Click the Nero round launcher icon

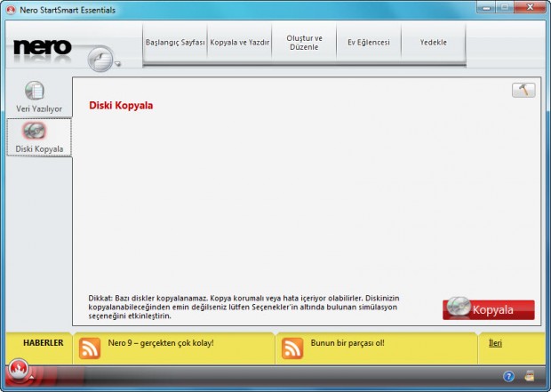[100, 59]
